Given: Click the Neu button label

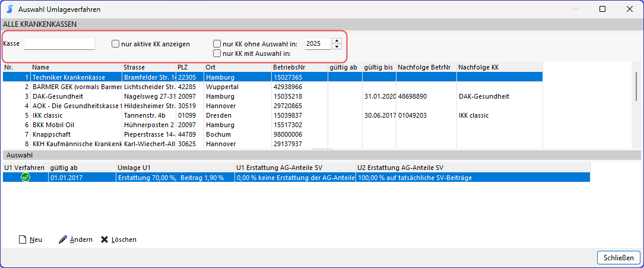Looking at the screenshot, I should (x=36, y=239).
